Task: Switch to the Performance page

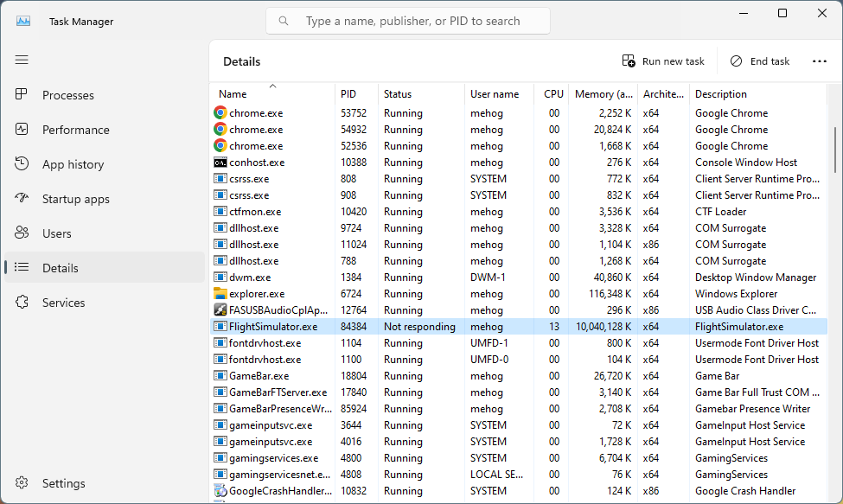Action: point(105,130)
